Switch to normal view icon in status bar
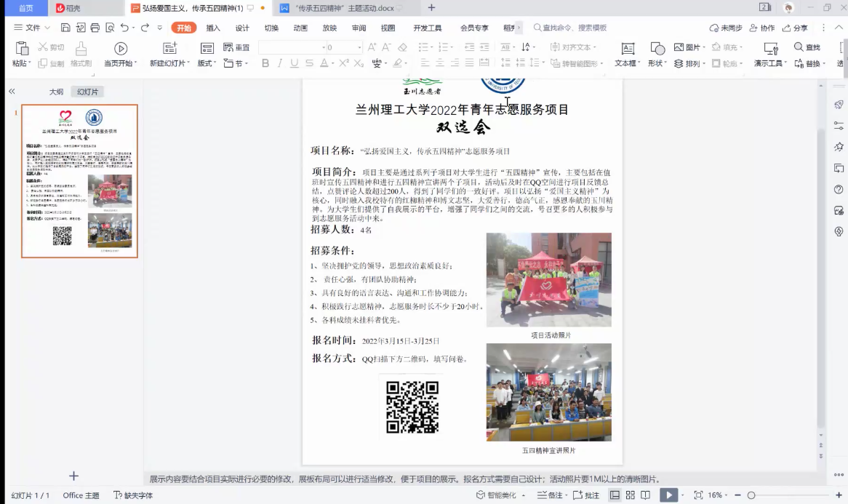The height and width of the screenshot is (504, 848). point(615,495)
